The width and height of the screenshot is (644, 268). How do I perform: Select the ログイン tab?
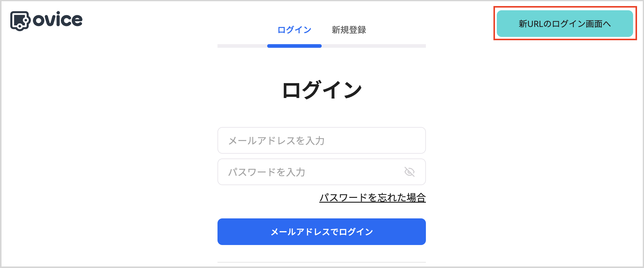(x=294, y=30)
